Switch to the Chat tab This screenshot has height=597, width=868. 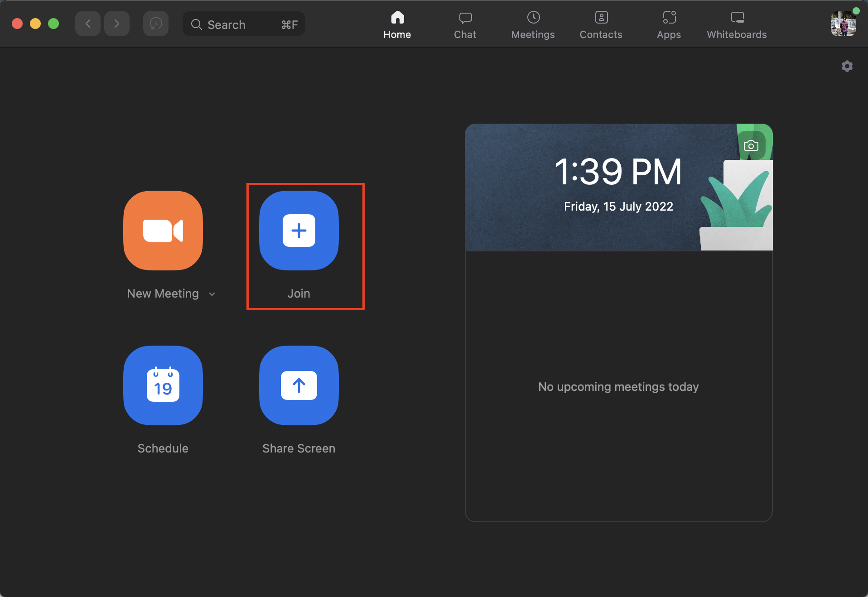click(x=465, y=25)
